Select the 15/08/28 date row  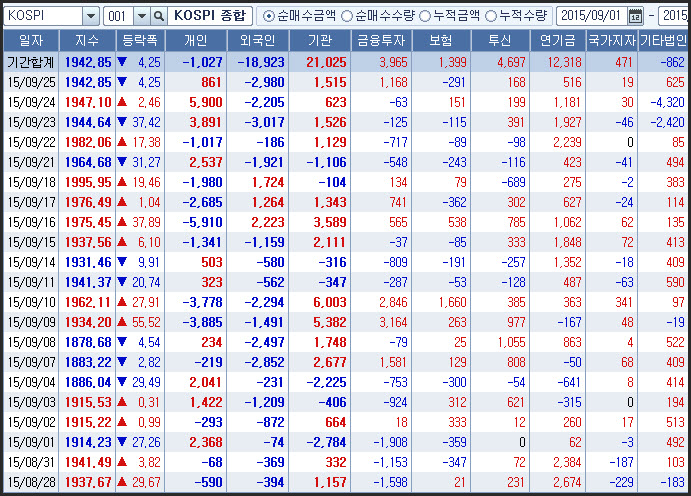pos(32,482)
